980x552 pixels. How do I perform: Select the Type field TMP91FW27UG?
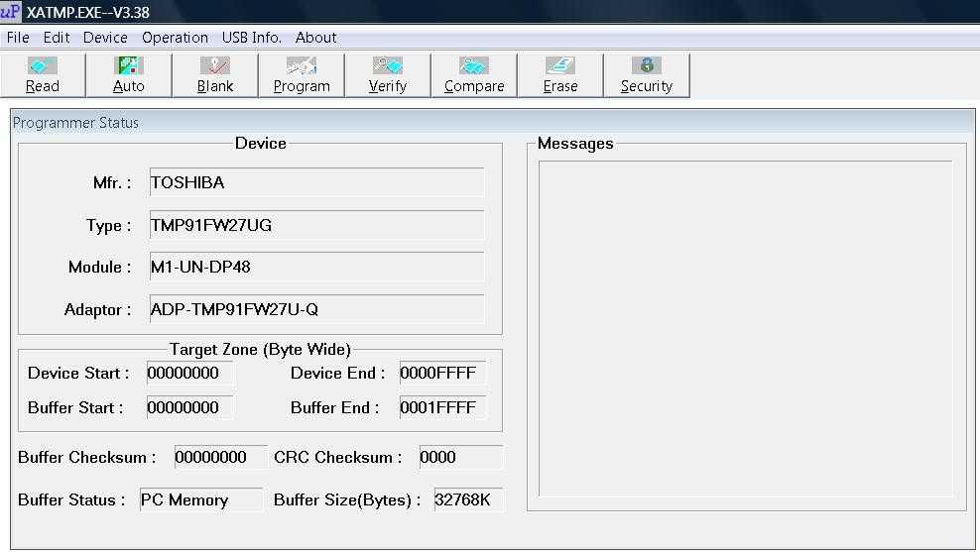[x=316, y=225]
